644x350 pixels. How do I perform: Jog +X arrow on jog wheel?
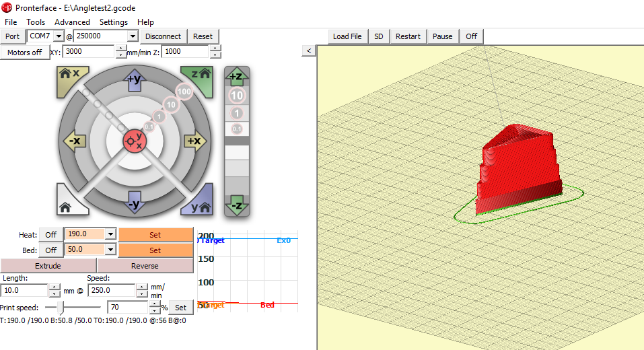[194, 141]
